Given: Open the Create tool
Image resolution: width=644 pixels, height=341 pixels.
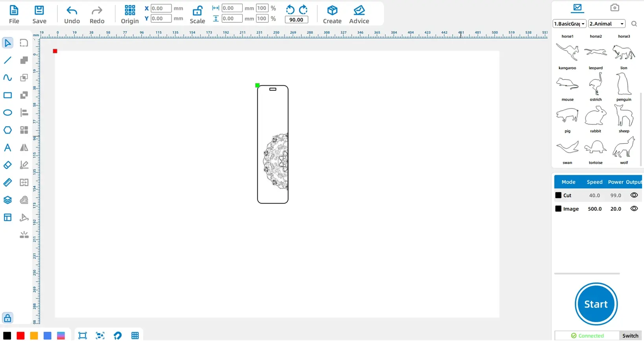Looking at the screenshot, I should [332, 15].
